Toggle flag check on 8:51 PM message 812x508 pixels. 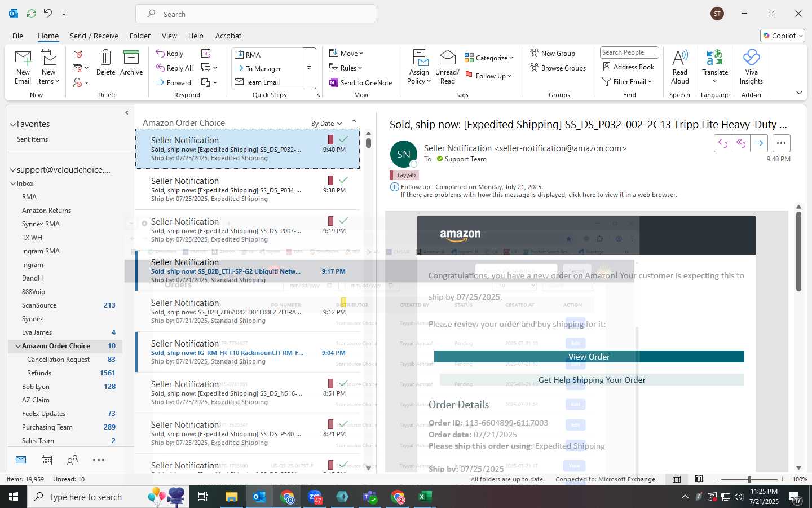pyautogui.click(x=343, y=383)
